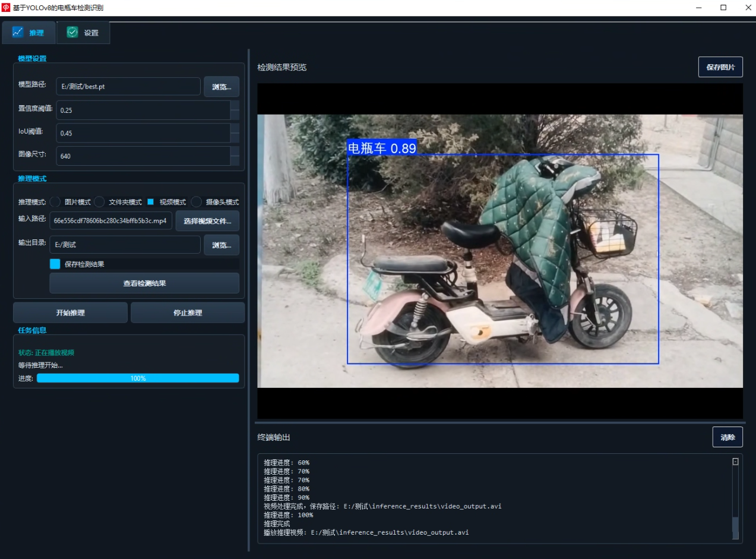Select 图片模式 radio button

pos(55,202)
